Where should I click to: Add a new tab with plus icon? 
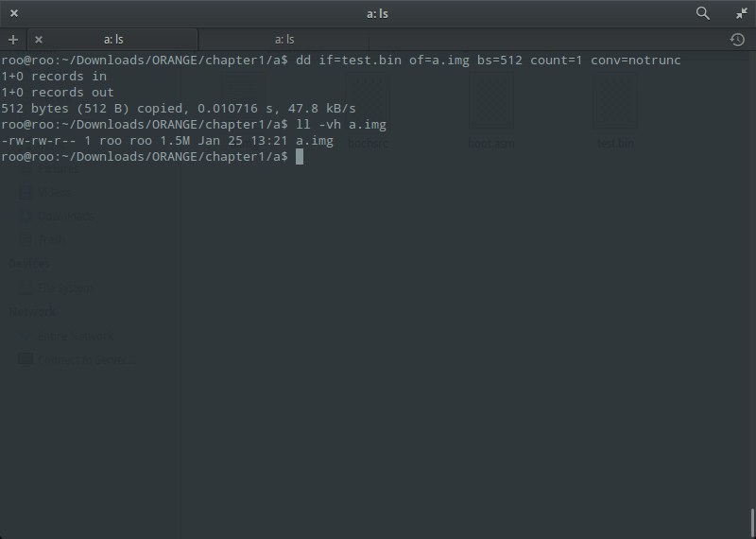[13, 40]
